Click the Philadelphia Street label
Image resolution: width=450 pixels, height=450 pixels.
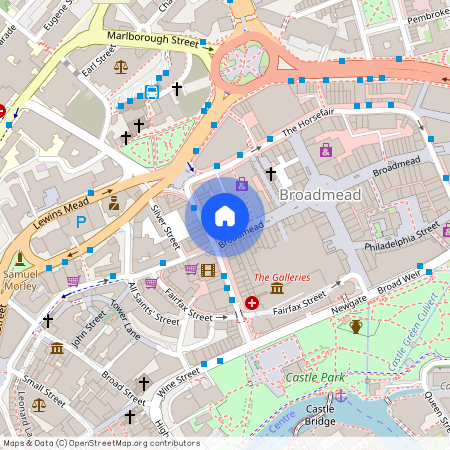point(402,237)
